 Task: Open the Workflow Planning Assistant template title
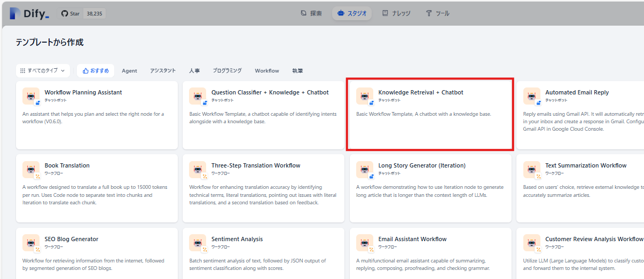[x=83, y=92]
